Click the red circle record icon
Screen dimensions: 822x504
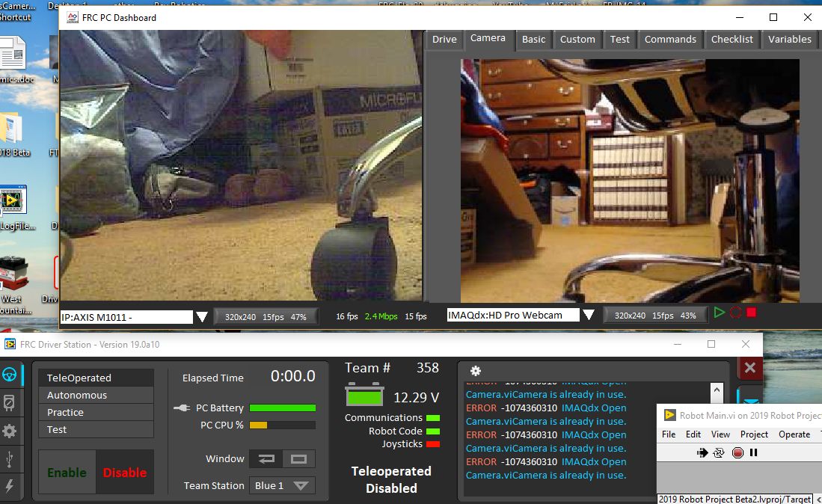coord(735,313)
